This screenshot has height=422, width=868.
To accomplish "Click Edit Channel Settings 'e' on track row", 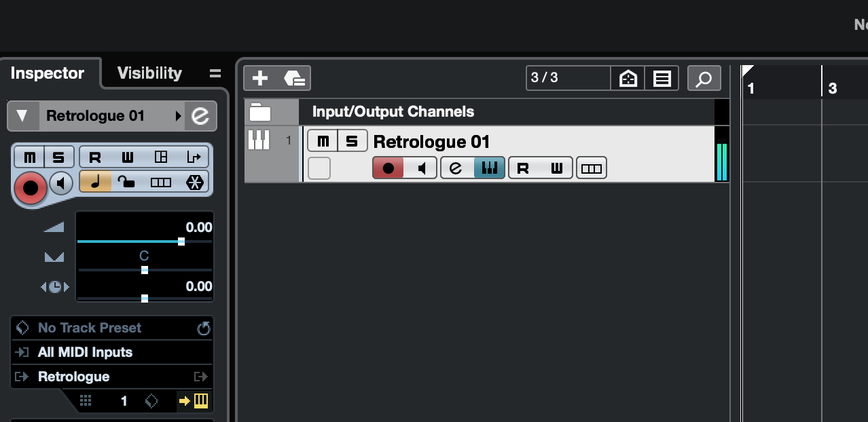I will pos(456,168).
